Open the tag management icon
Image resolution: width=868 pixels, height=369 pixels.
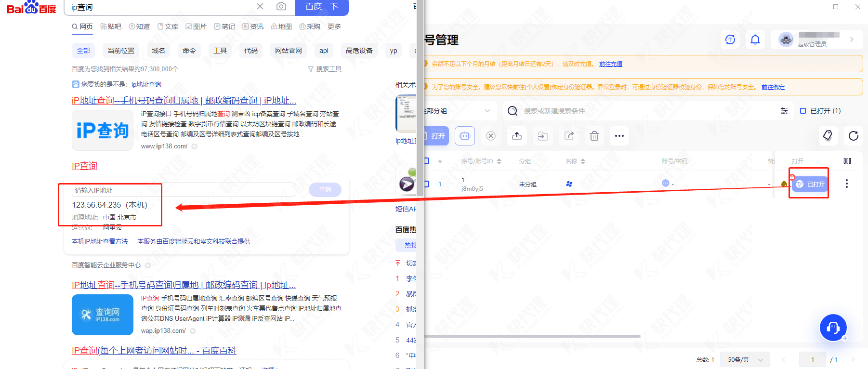click(x=828, y=136)
